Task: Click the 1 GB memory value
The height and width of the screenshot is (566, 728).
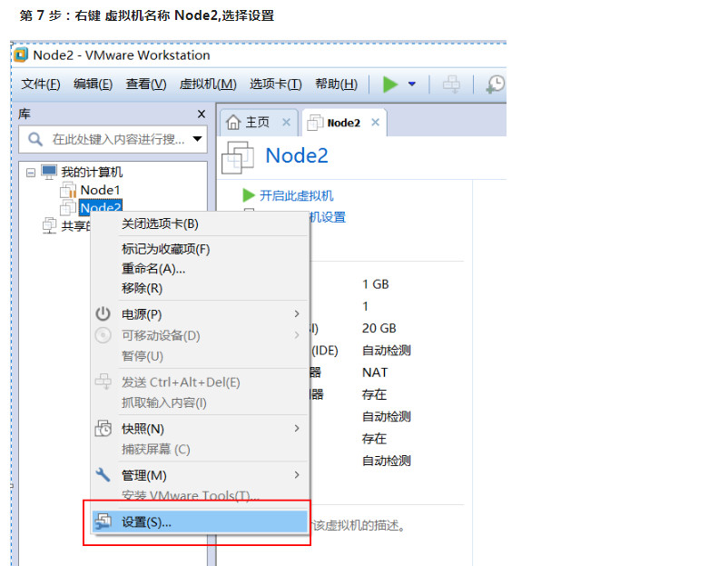Action: (375, 284)
